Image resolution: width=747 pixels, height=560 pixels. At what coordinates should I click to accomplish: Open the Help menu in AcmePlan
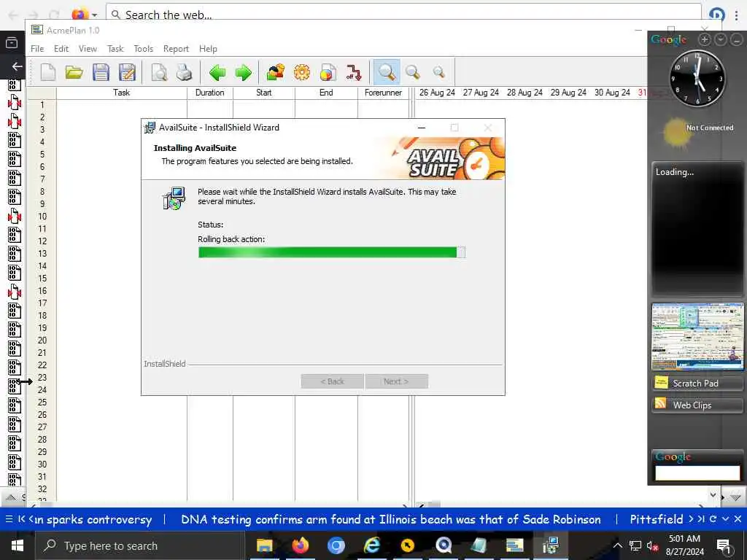[208, 49]
